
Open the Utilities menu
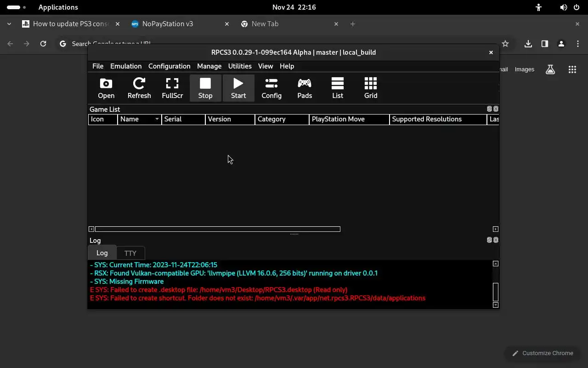pyautogui.click(x=240, y=66)
